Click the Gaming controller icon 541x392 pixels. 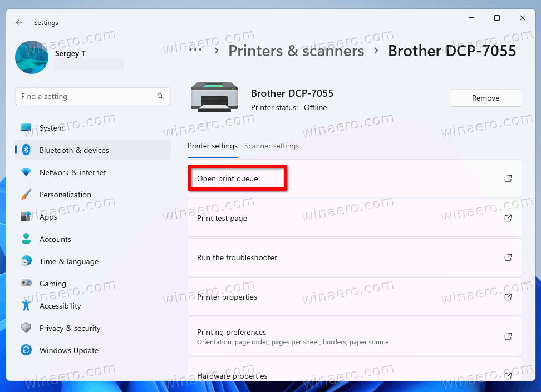[26, 283]
